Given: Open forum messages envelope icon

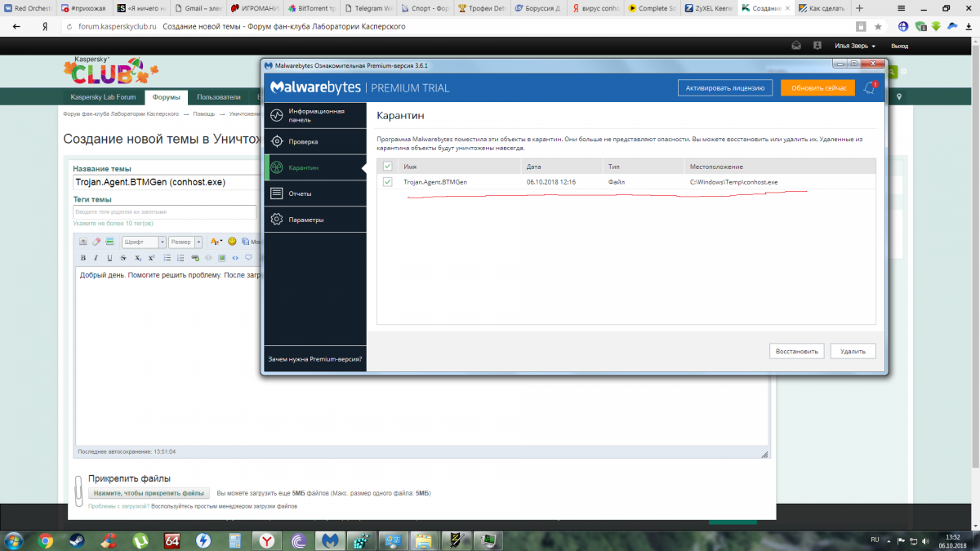Looking at the screenshot, I should tap(797, 46).
